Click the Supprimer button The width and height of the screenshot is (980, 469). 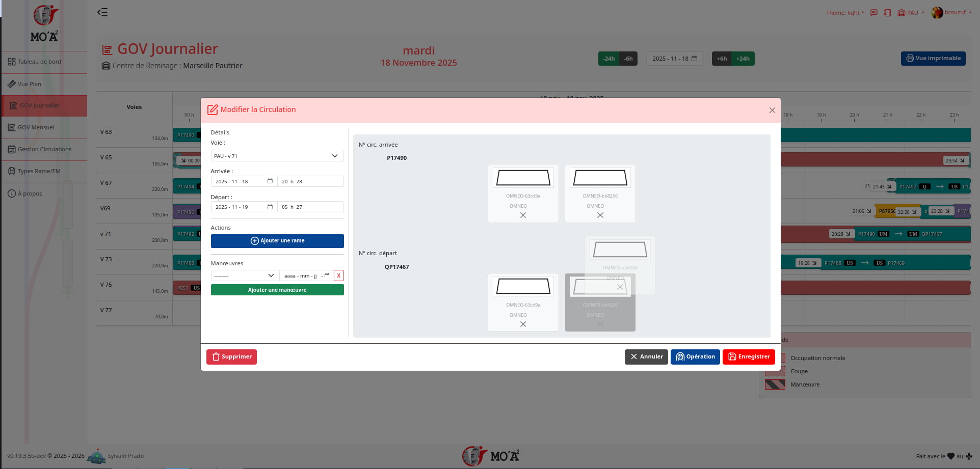(231, 357)
